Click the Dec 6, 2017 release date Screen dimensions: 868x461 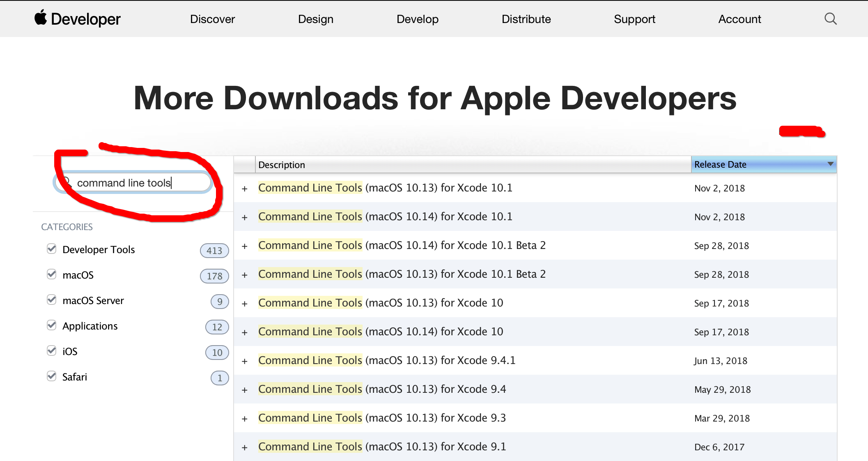click(719, 447)
